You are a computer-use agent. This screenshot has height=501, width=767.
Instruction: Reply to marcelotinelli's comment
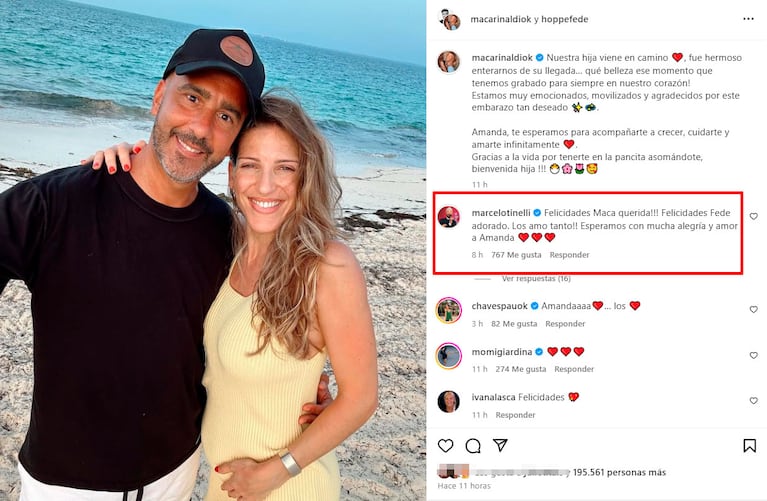click(x=569, y=255)
